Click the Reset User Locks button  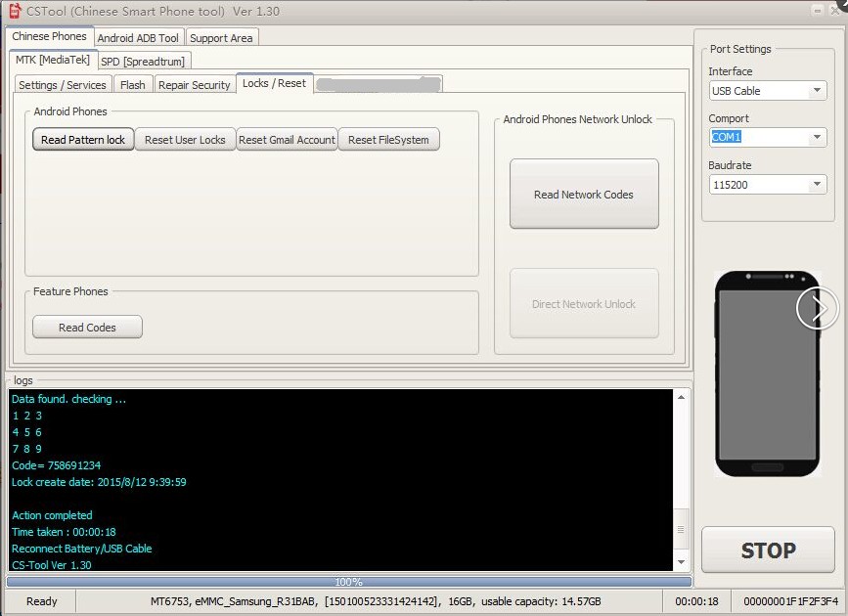(185, 140)
